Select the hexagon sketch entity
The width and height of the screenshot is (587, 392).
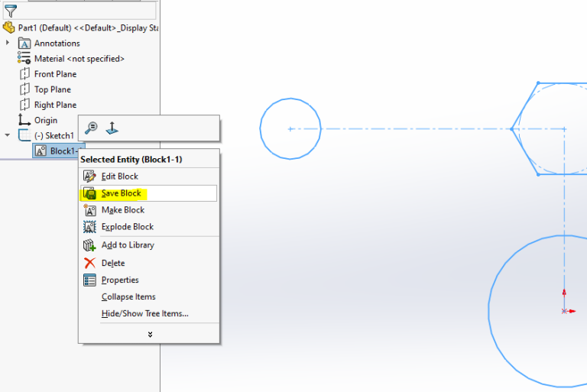(x=524, y=105)
